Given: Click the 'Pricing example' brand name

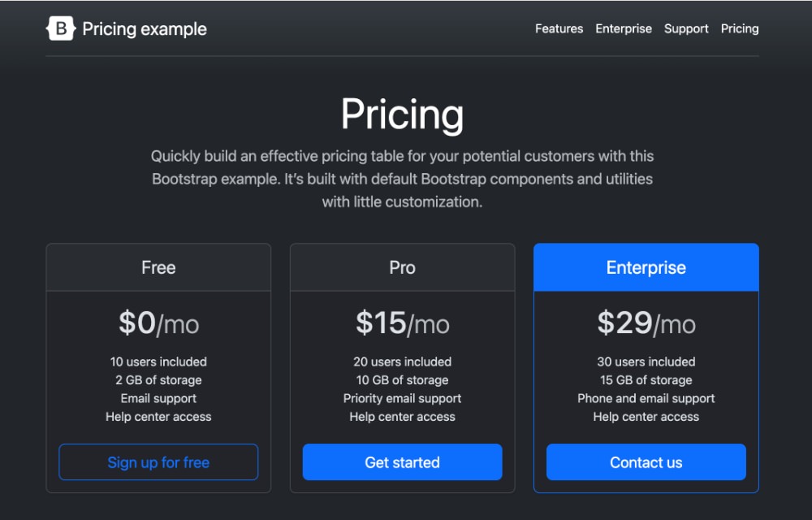Looking at the screenshot, I should tap(143, 28).
